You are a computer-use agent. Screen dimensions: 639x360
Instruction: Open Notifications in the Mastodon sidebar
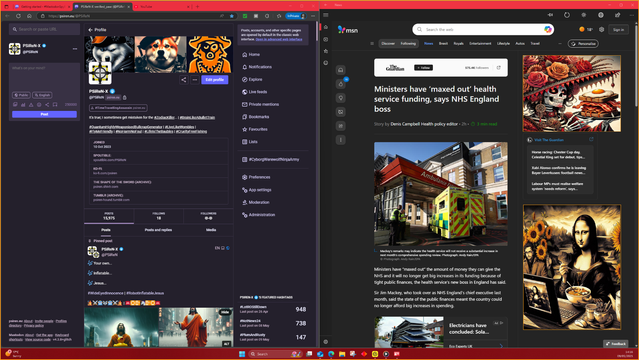click(x=257, y=67)
